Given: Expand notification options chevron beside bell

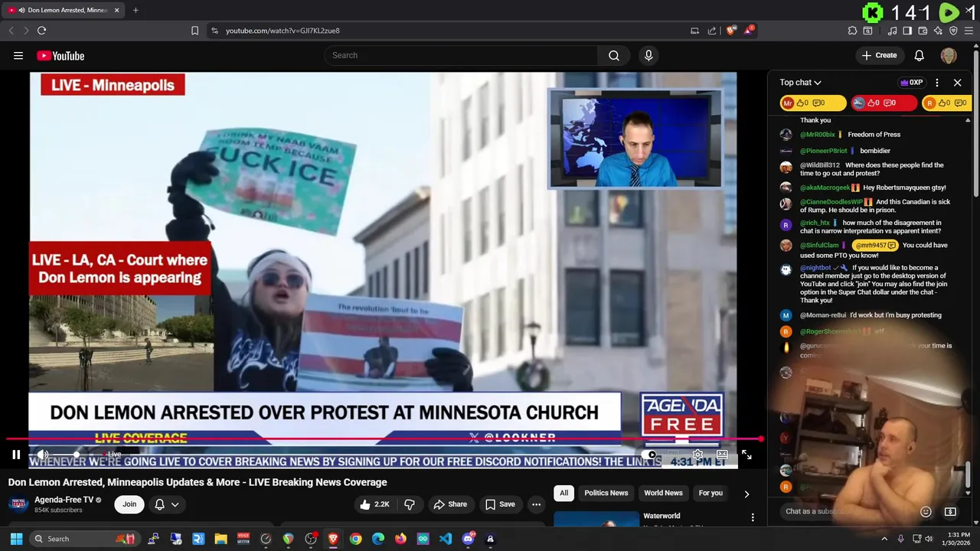Looking at the screenshot, I should [x=175, y=504].
